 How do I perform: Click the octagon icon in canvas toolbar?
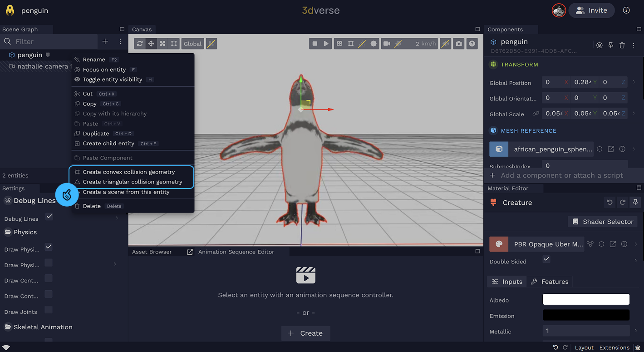coord(374,44)
